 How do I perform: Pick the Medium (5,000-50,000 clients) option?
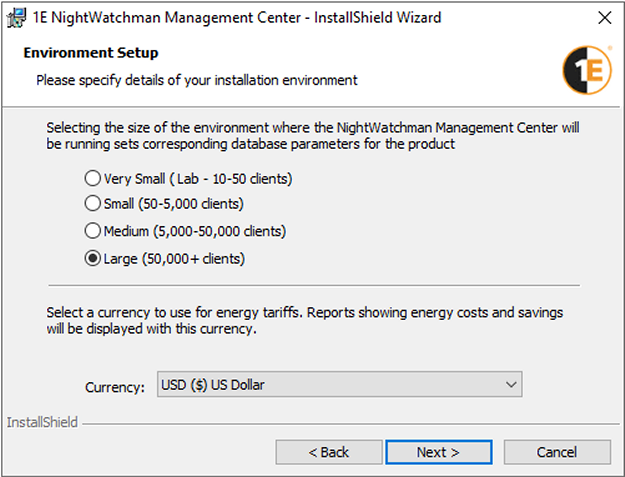pos(93,231)
